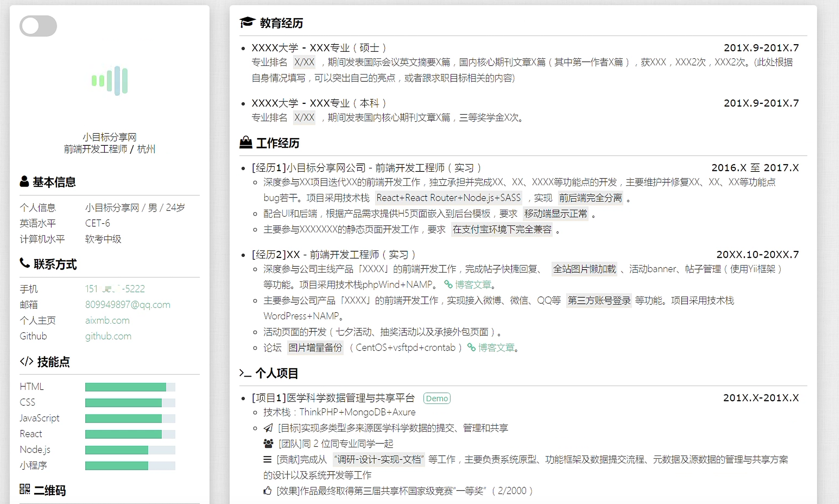Click the X/XX ranking tag in master's entry
The width and height of the screenshot is (839, 504).
(x=304, y=62)
